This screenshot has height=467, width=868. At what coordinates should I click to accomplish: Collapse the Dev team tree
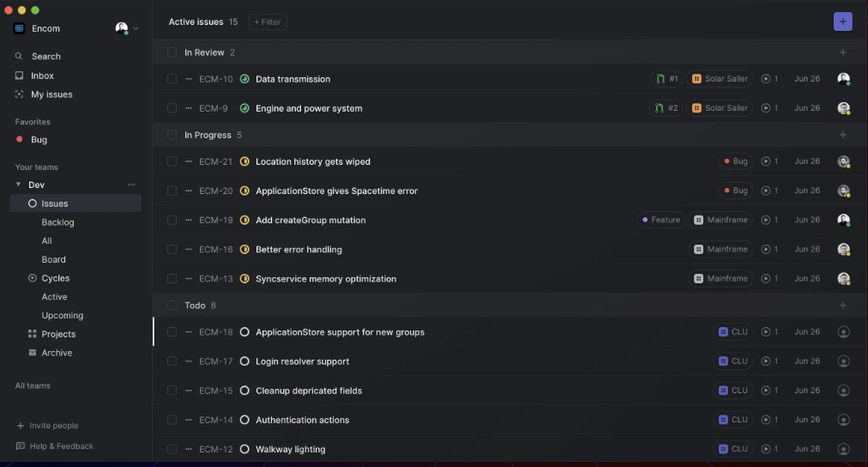click(19, 185)
